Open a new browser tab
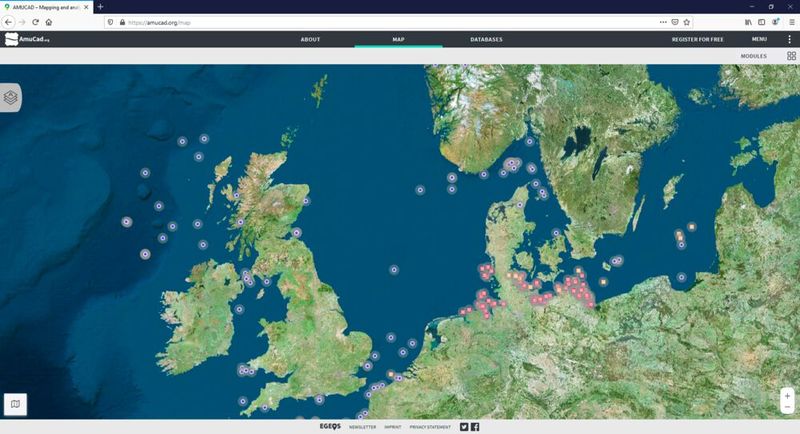This screenshot has width=800, height=434. (101, 7)
